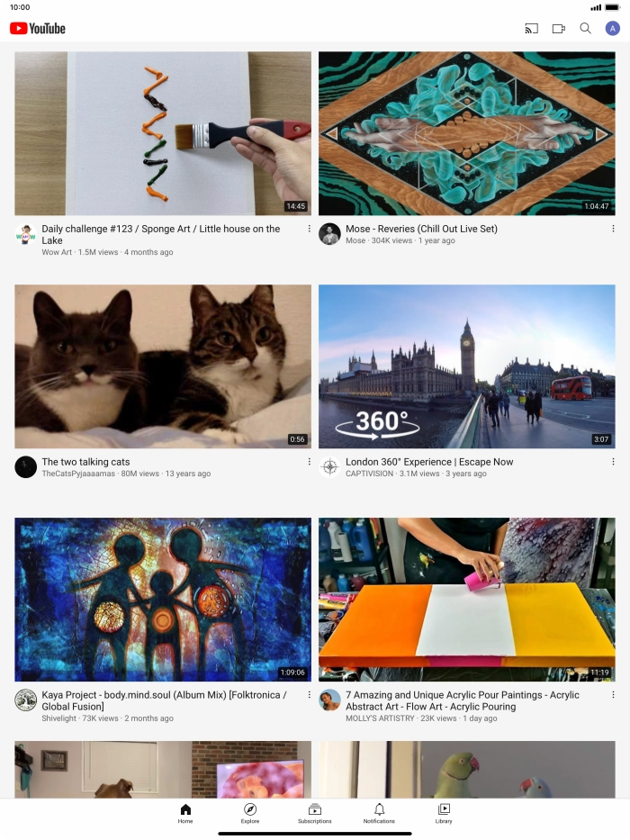Switch to the Subscriptions tab
This screenshot has height=840, width=630.
pos(314,813)
